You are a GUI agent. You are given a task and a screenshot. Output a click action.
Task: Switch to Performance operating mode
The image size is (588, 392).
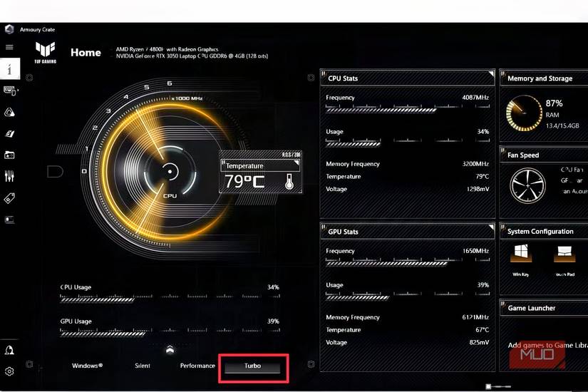(197, 366)
